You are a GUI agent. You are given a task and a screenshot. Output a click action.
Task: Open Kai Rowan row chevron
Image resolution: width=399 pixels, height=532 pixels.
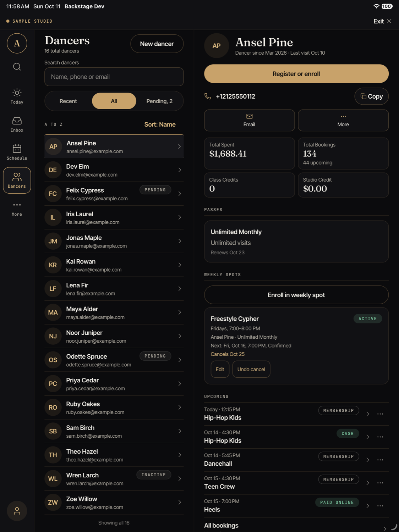pyautogui.click(x=180, y=265)
